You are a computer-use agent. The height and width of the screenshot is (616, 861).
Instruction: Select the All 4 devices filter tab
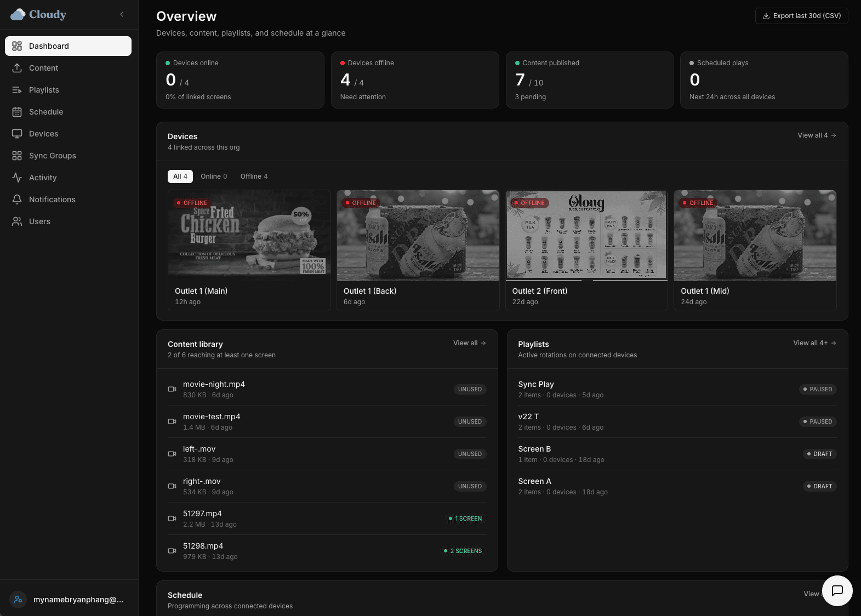coord(180,176)
